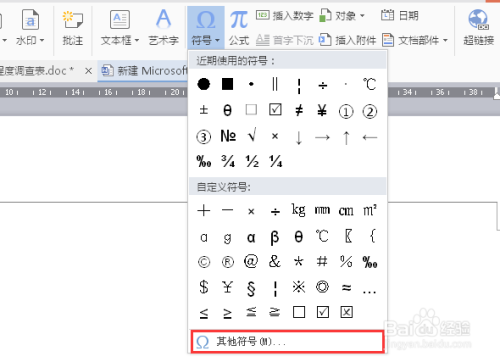Image resolution: width=500 pixels, height=362 pixels.
Task: Insert the circled number ③ symbol
Action: click(x=204, y=137)
